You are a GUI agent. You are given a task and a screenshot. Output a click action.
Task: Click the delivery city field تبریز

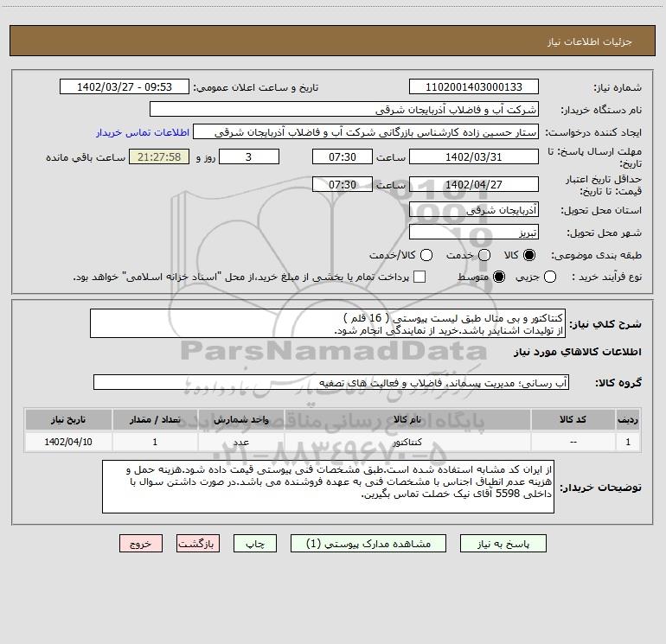474,233
